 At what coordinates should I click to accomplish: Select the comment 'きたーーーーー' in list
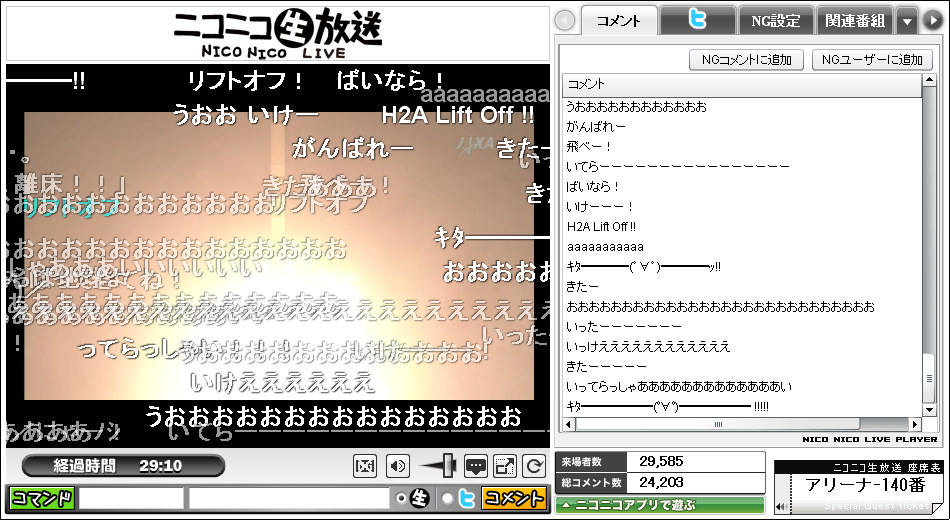(606, 367)
